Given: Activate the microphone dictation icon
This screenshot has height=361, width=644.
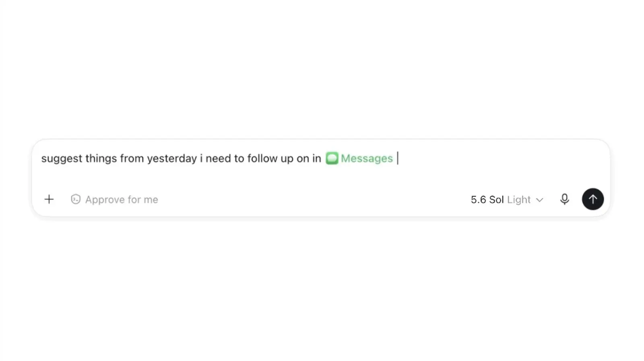Looking at the screenshot, I should click(x=564, y=199).
